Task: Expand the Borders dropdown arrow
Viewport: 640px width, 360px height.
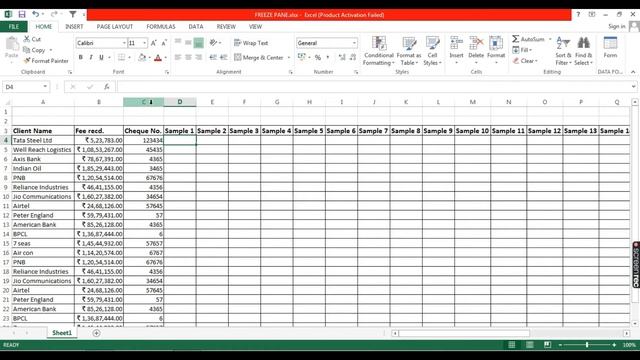Action: click(129, 58)
